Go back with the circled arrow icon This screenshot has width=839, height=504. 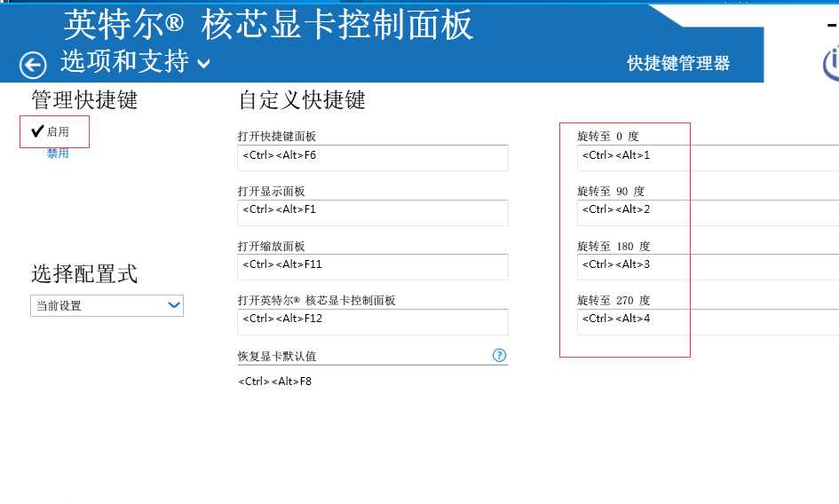(x=33, y=66)
